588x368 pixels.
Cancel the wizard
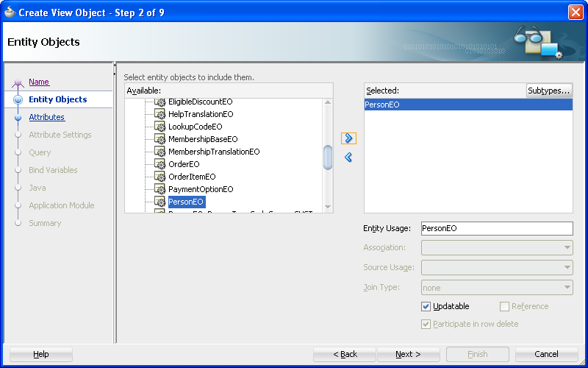546,354
